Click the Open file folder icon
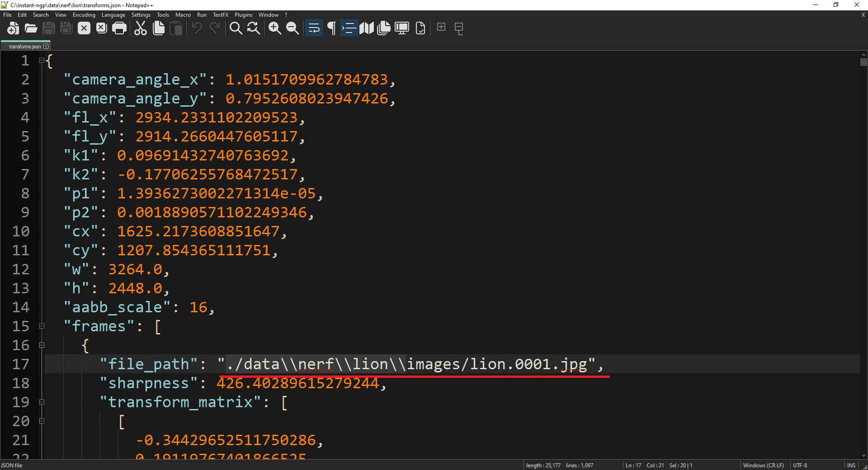868x470 pixels. point(31,28)
